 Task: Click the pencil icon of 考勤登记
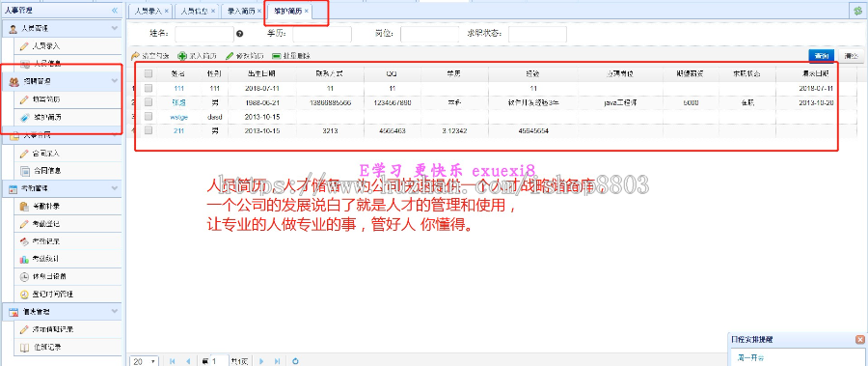tap(24, 224)
